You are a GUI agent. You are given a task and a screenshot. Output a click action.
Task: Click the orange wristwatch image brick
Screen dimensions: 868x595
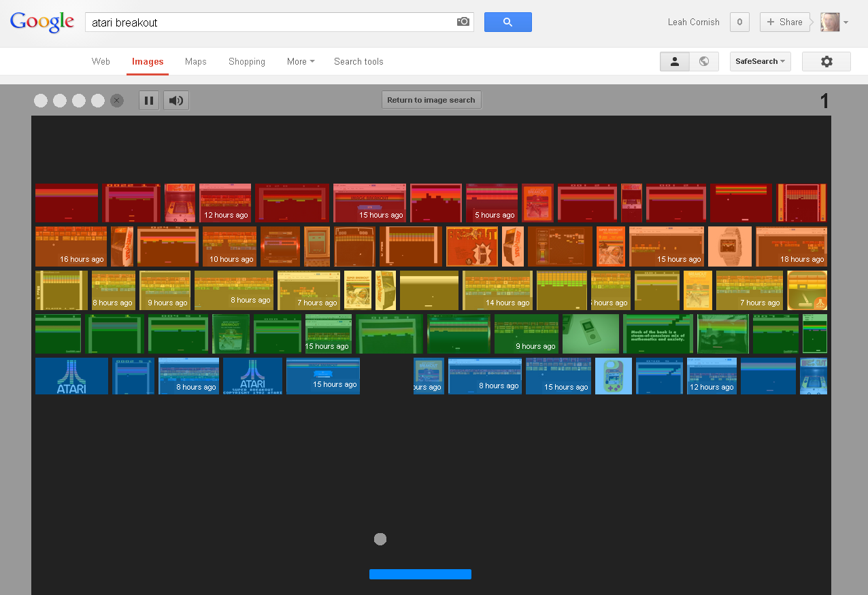coord(730,247)
